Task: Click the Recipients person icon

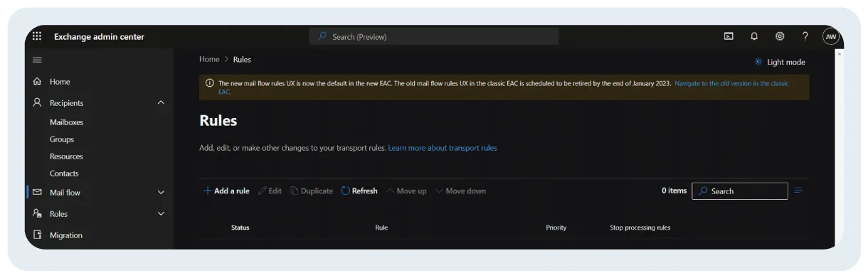Action: 38,102
